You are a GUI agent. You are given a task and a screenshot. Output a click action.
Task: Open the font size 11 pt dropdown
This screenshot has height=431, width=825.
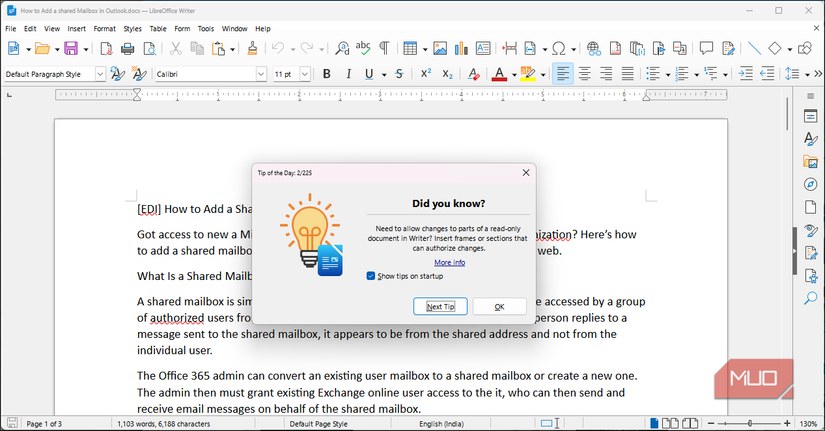coord(306,74)
